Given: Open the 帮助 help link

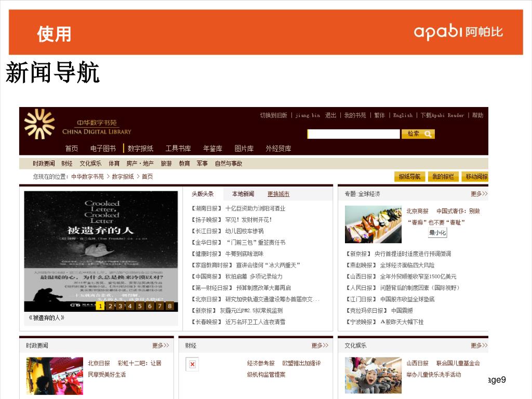Looking at the screenshot, I should (x=478, y=115).
